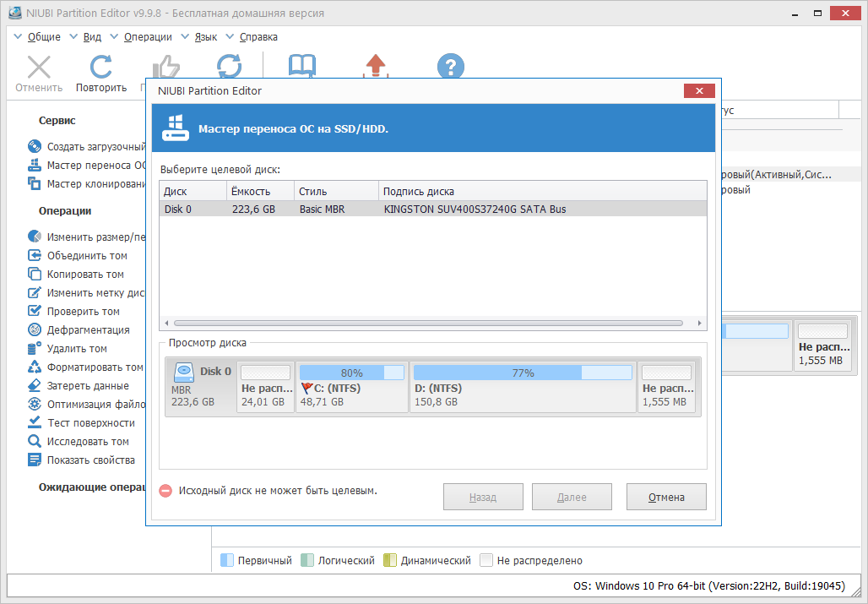The width and height of the screenshot is (868, 604).
Task: Click the Объединить том icon
Action: tap(35, 255)
